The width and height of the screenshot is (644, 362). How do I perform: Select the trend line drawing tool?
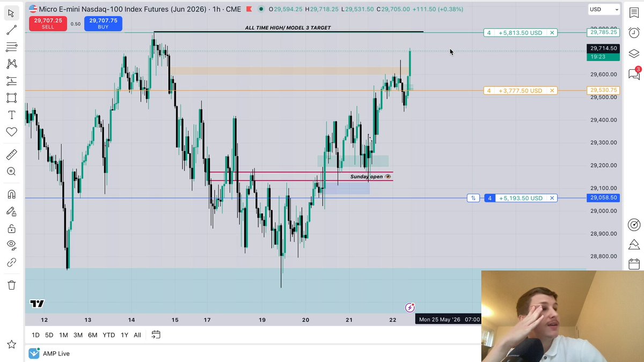tap(11, 30)
